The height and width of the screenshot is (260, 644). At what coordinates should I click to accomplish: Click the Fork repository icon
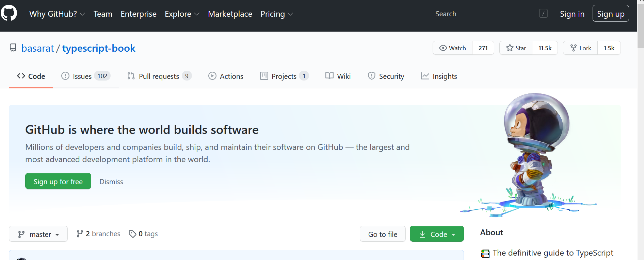coord(574,48)
